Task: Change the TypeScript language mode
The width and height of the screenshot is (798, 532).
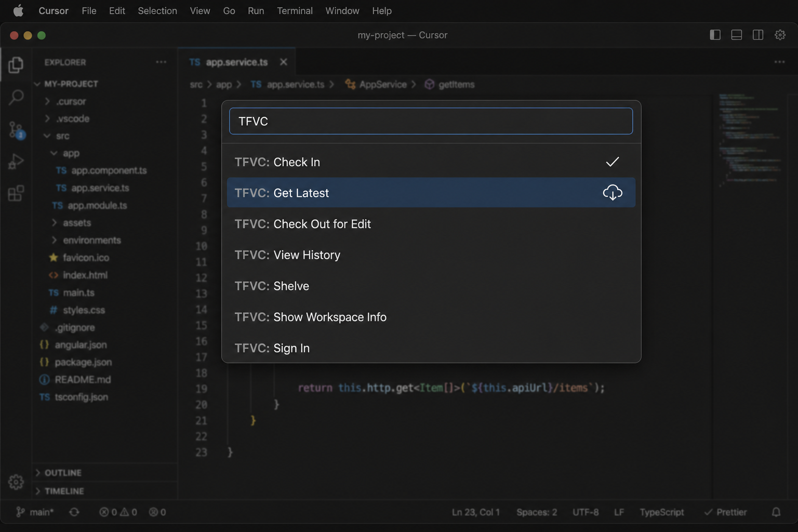Action: 662,512
